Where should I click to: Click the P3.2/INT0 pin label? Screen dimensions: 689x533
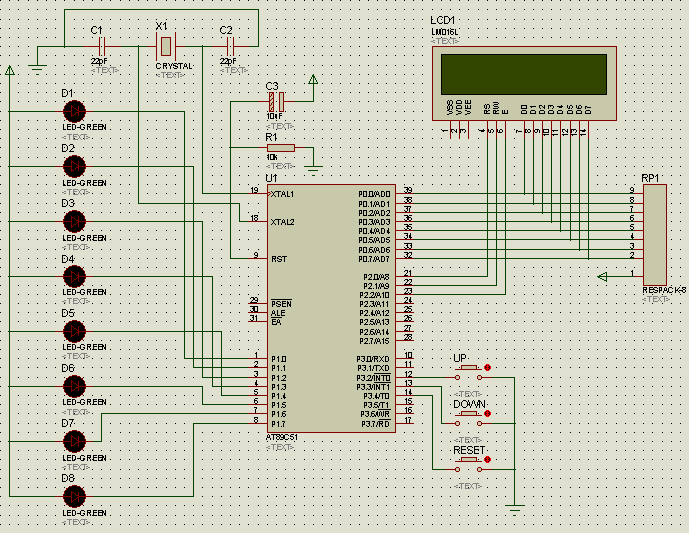tap(373, 378)
